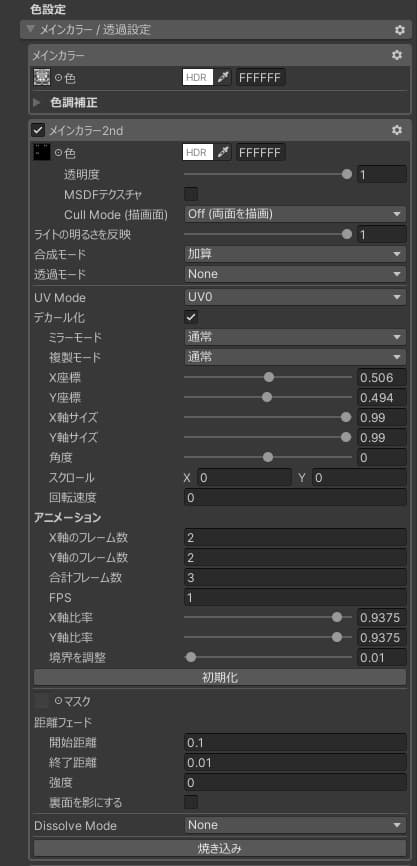Image resolution: width=417 pixels, height=866 pixels.
Task: Focus the Y軸のフレーム数 input field
Action: pyautogui.click(x=295, y=557)
